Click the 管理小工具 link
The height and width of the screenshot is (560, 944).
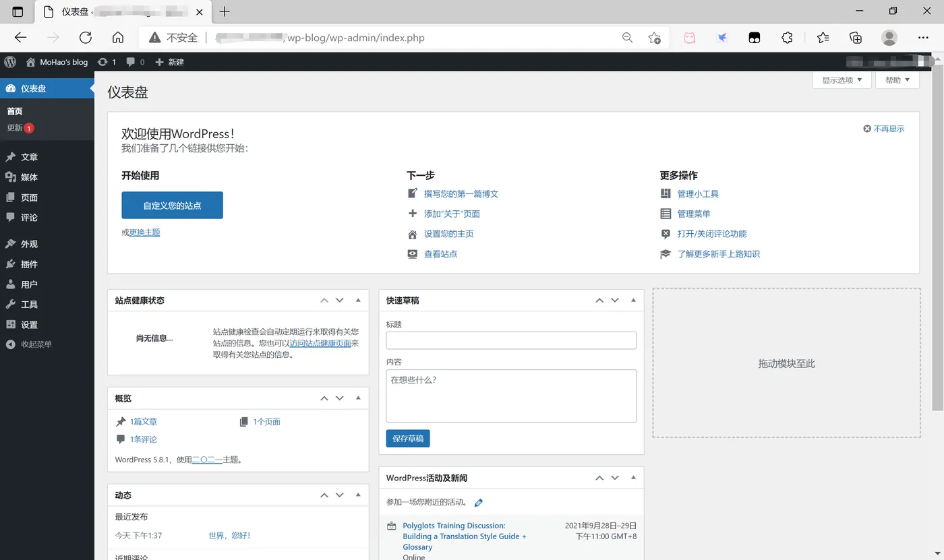698,194
